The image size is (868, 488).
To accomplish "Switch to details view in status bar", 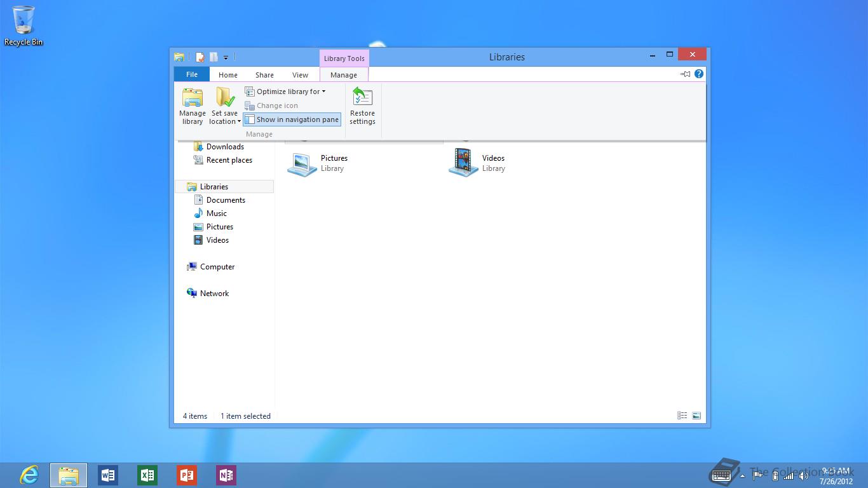I will (x=682, y=416).
